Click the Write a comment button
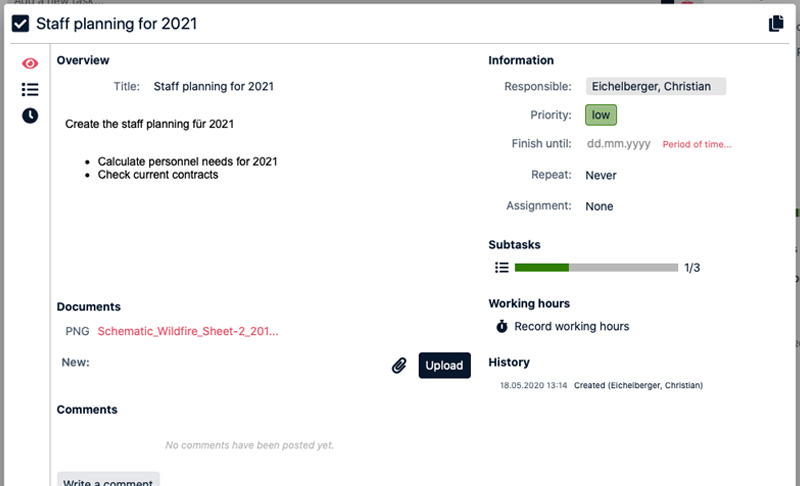 pos(108,481)
